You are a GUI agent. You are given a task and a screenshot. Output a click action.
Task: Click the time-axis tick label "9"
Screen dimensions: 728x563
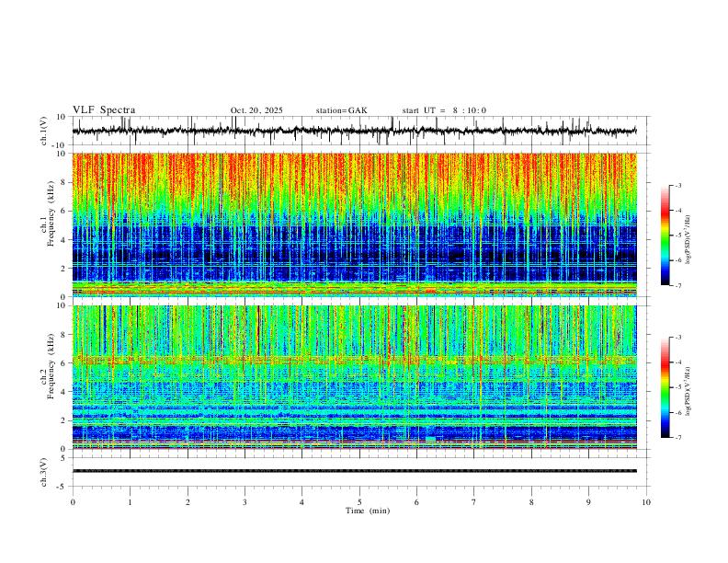pyautogui.click(x=588, y=502)
